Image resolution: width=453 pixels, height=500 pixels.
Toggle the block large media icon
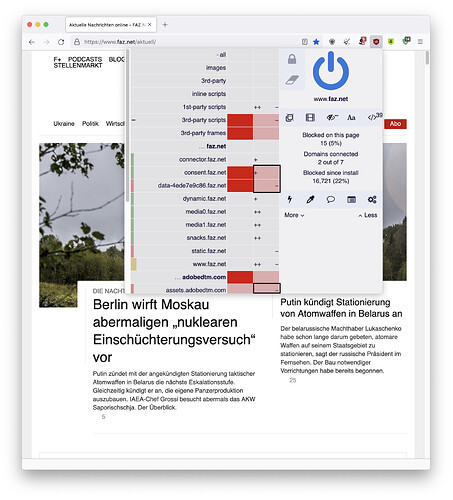pyautogui.click(x=310, y=117)
